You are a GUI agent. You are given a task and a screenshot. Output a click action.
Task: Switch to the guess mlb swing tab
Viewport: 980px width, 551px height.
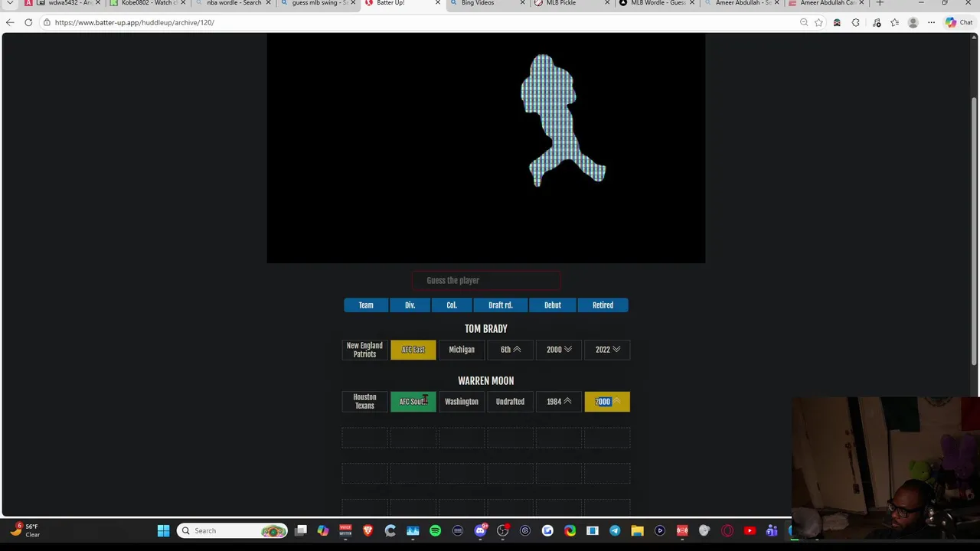tap(316, 3)
